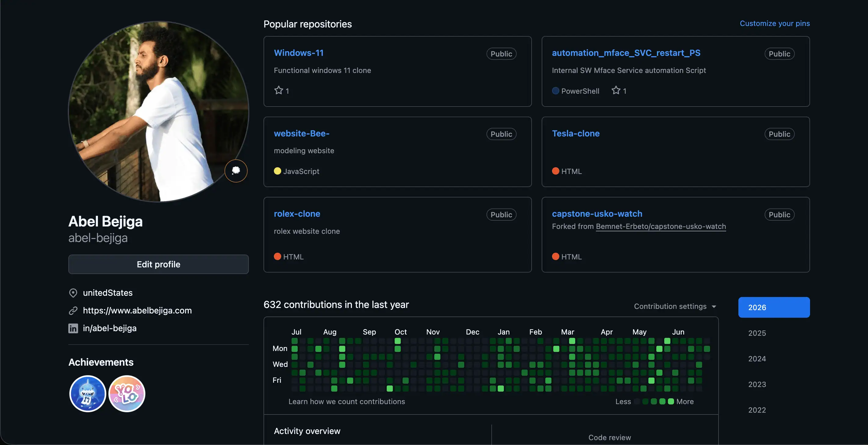Click the "Abel Bejiga" name heading
This screenshot has width=868, height=445.
[x=105, y=222]
